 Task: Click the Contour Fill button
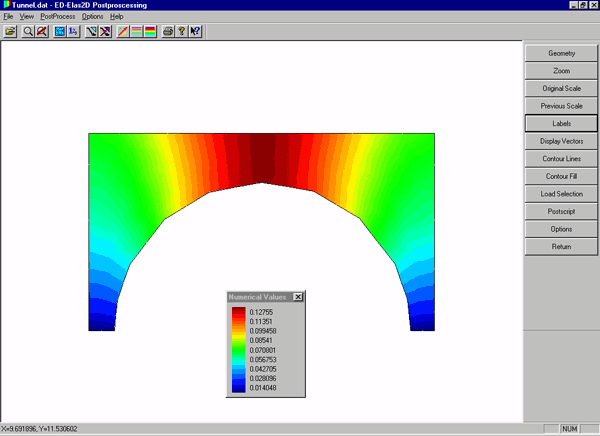(x=561, y=176)
